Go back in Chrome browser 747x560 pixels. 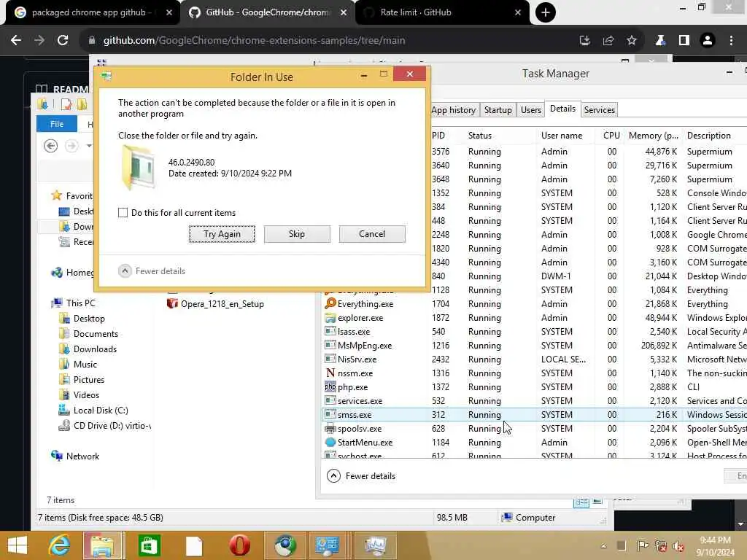(x=16, y=41)
